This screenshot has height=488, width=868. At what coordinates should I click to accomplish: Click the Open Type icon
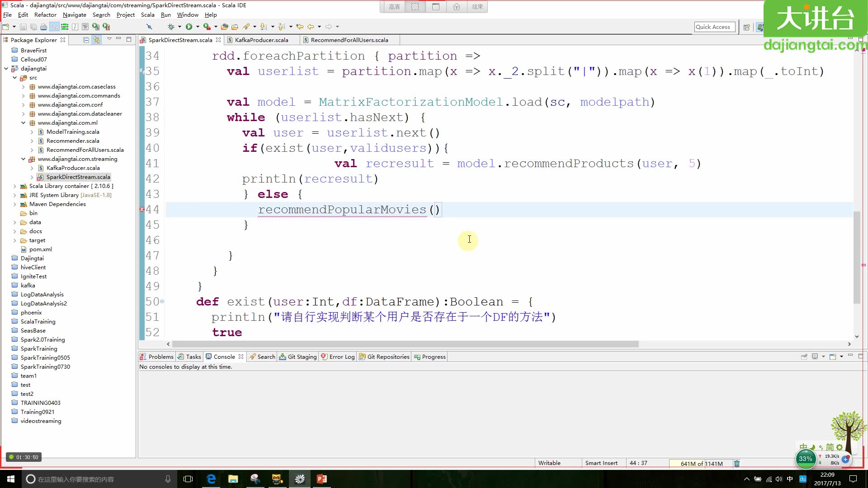coord(225,27)
